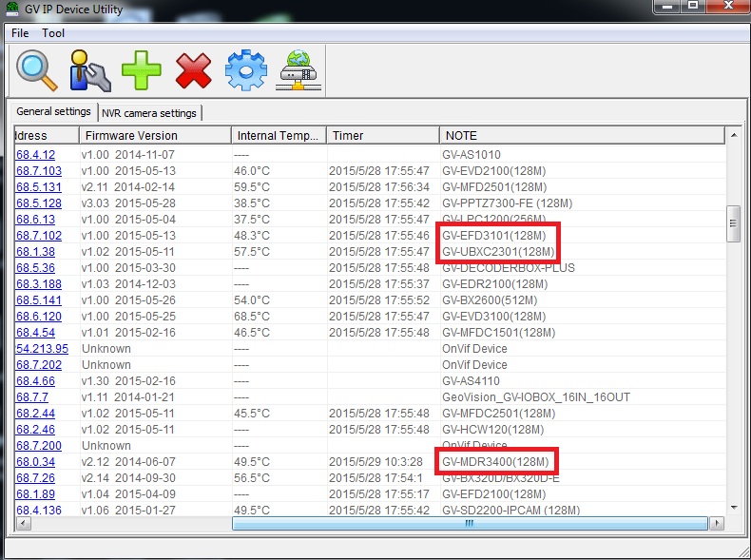The width and height of the screenshot is (751, 560).
Task: Sort by Internal Temp column header
Action: click(x=279, y=136)
